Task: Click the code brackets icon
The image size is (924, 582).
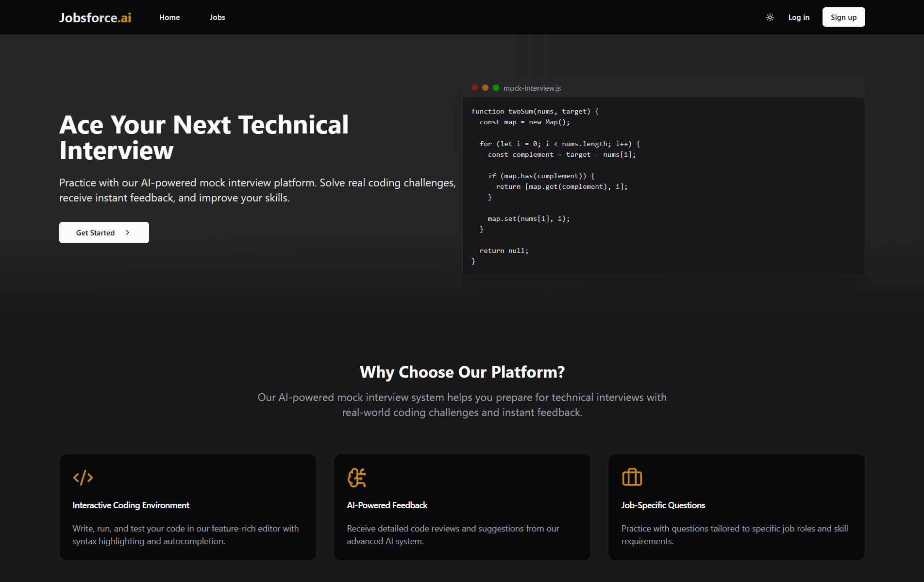Action: click(83, 478)
